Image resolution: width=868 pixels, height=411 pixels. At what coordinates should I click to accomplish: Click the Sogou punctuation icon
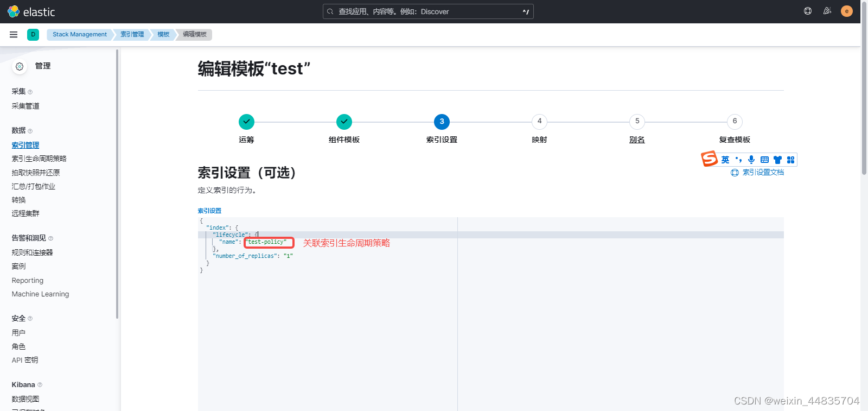coord(738,160)
